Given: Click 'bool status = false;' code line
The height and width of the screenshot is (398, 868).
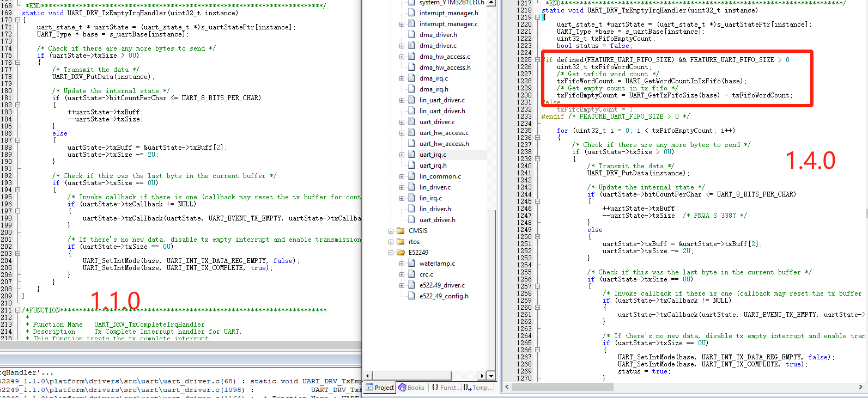Looking at the screenshot, I should tap(593, 46).
